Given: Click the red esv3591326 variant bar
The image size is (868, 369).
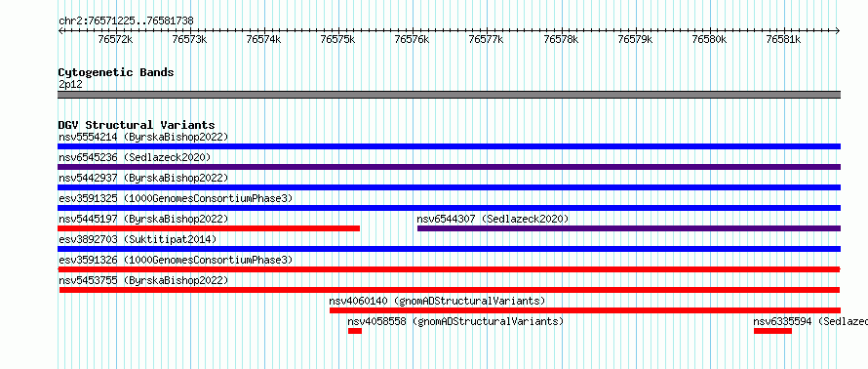Looking at the screenshot, I should 449,269.
